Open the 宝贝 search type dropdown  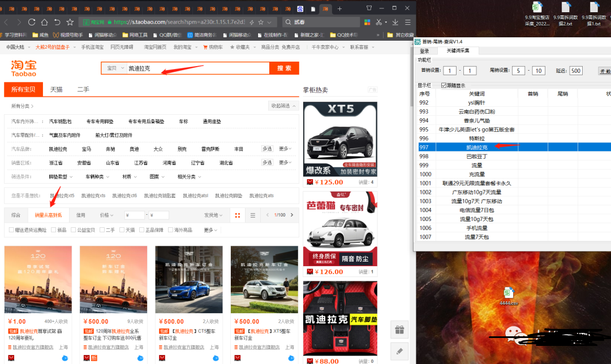point(115,68)
